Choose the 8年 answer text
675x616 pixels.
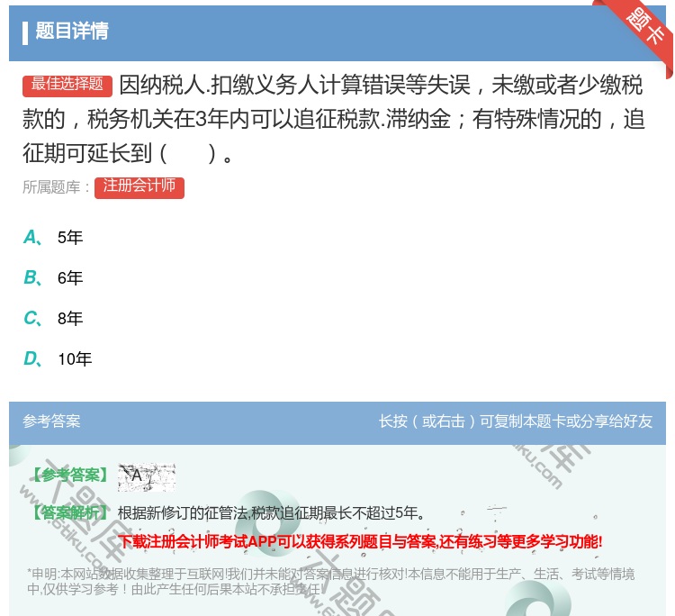click(x=70, y=319)
